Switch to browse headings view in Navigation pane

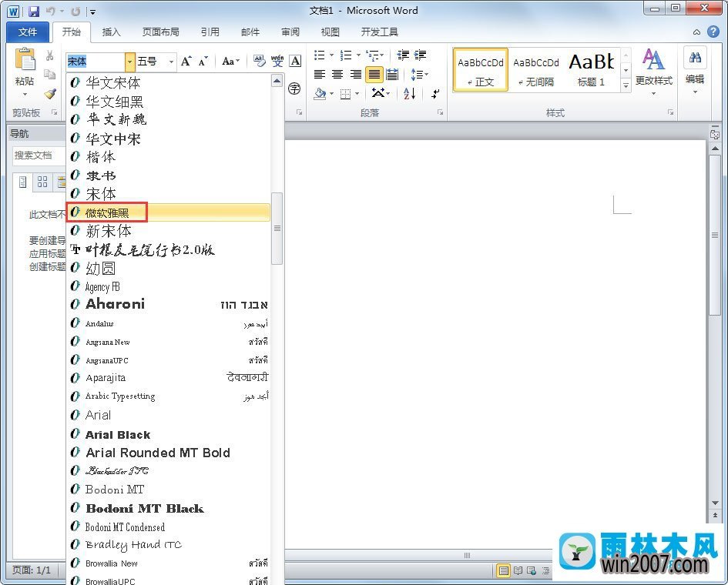(23, 182)
